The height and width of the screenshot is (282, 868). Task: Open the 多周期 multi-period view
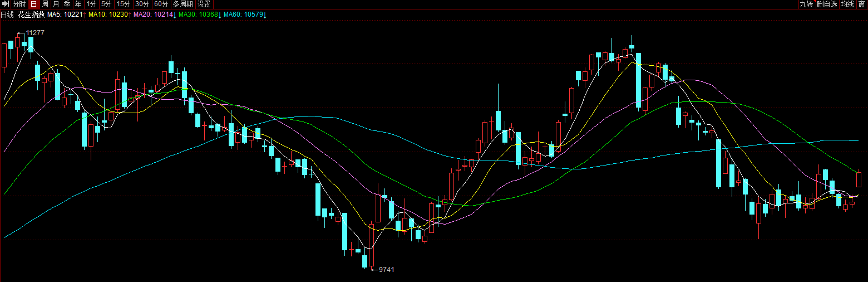point(183,4)
